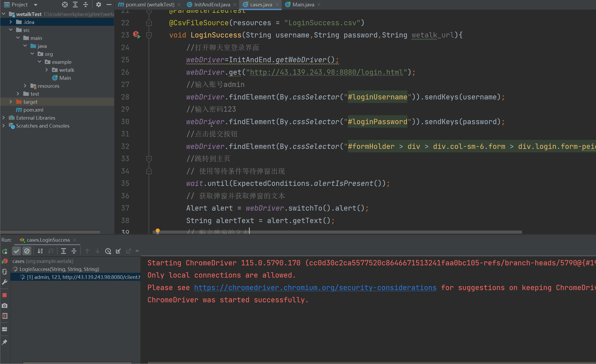Image resolution: width=596 pixels, height=364 pixels.
Task: Stop the running test with red square
Action: pos(5,295)
